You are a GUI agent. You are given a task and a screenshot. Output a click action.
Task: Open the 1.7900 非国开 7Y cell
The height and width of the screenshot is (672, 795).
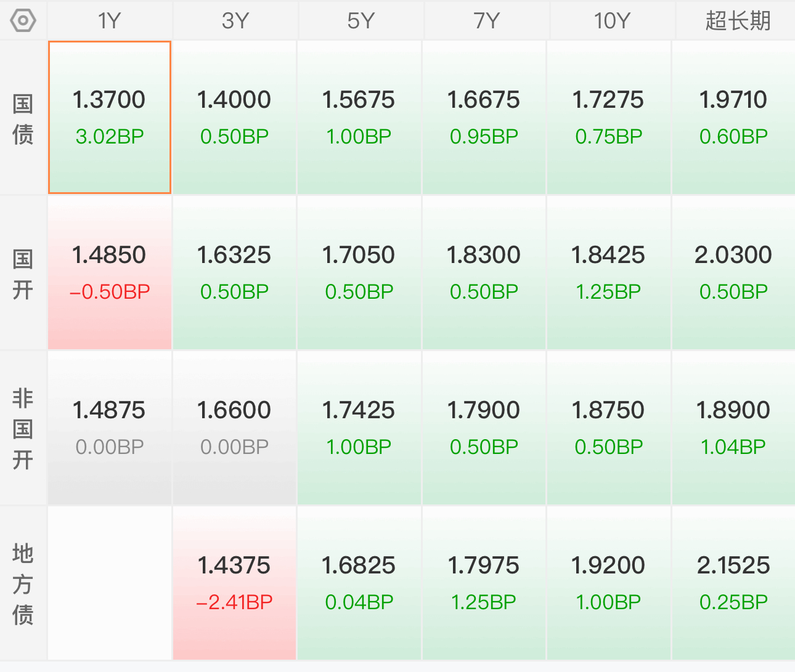(x=484, y=428)
